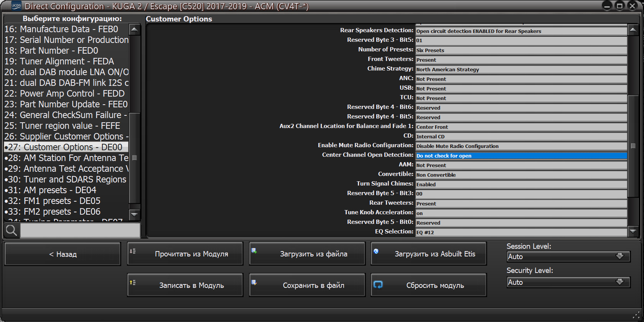The width and height of the screenshot is (644, 322).
Task: Select 21: dual DAB DAB-FM link item
Action: [x=66, y=83]
